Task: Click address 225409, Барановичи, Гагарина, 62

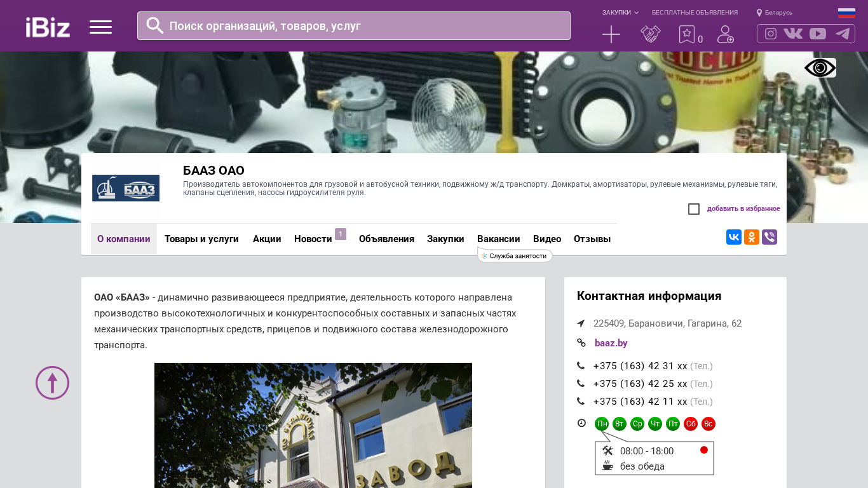Action: [x=667, y=323]
